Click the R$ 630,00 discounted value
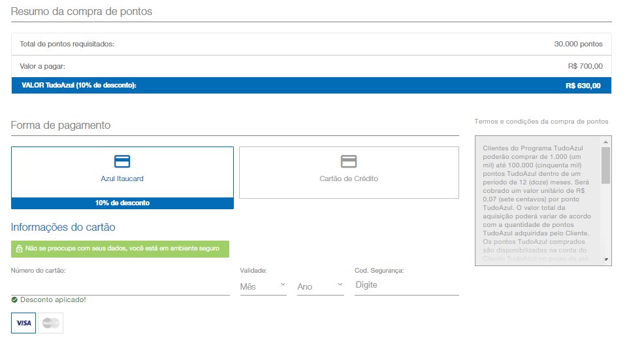Viewport: 644px width, 340px height. [583, 86]
